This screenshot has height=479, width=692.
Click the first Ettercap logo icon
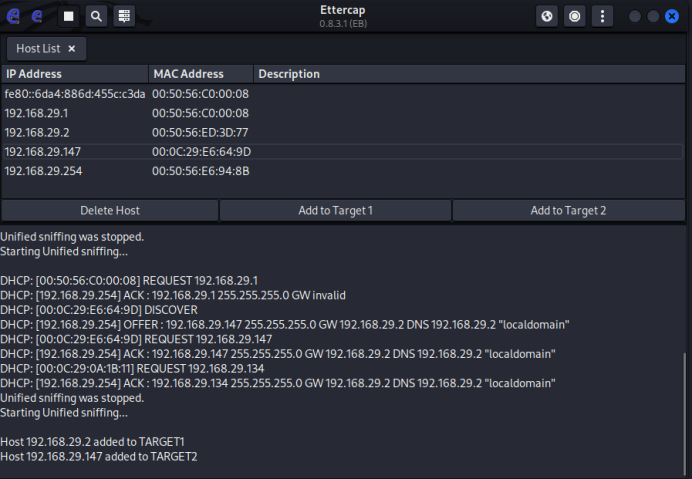[13, 16]
